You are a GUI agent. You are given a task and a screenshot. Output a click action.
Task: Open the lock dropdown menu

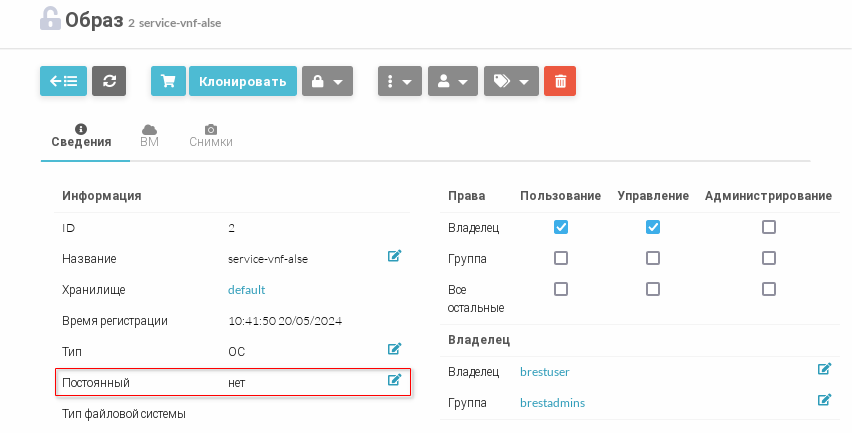pos(327,82)
